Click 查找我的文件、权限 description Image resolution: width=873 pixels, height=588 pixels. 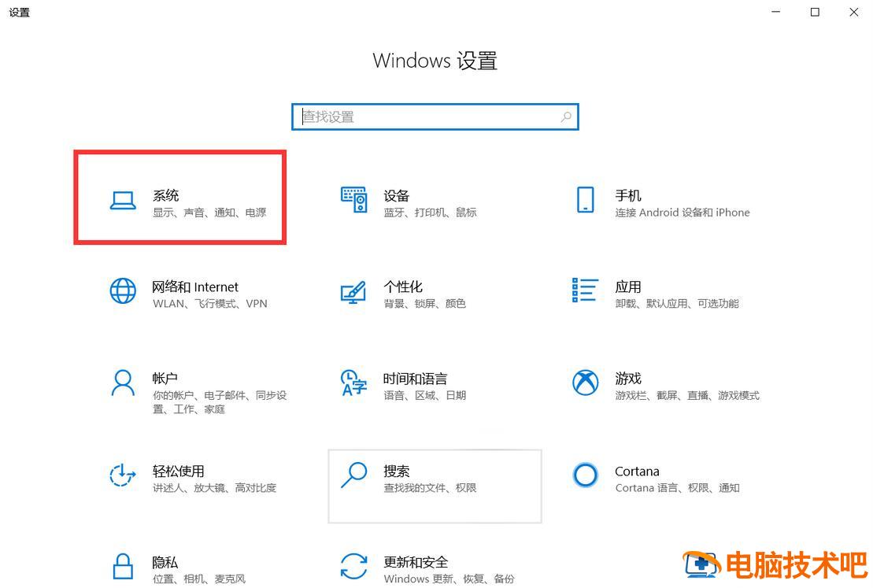pyautogui.click(x=430, y=488)
